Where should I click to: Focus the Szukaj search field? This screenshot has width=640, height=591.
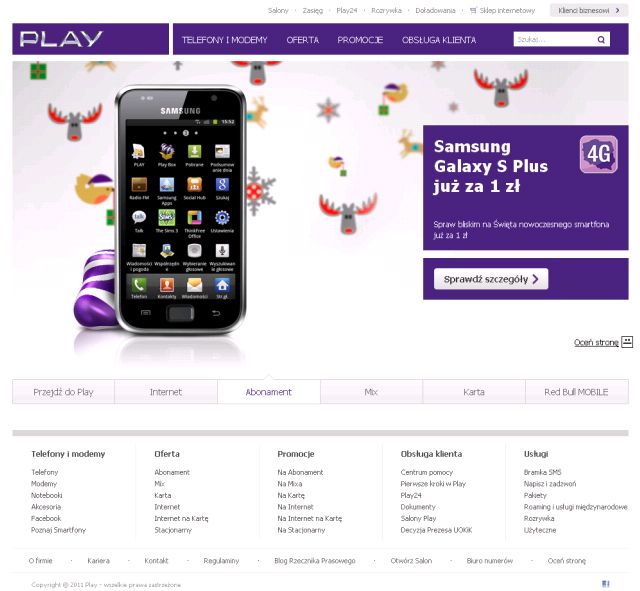point(555,40)
